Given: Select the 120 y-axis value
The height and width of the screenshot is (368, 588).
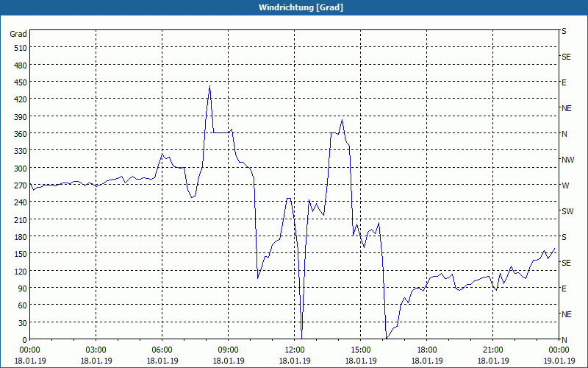Looking at the screenshot, I should point(21,271).
